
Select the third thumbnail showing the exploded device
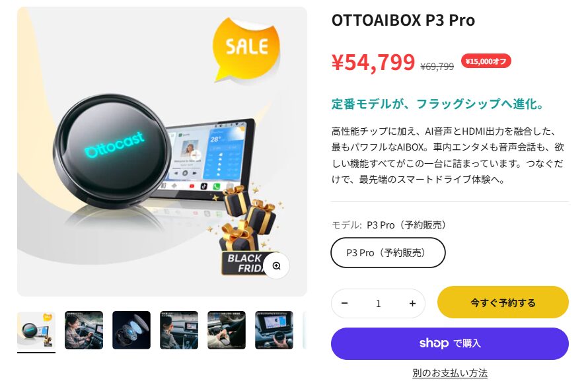click(131, 330)
